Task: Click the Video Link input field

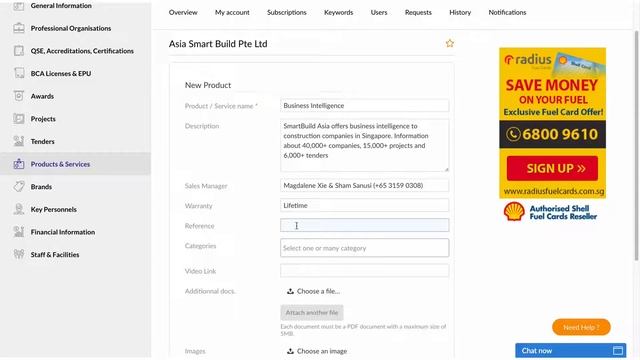Action: (x=364, y=271)
